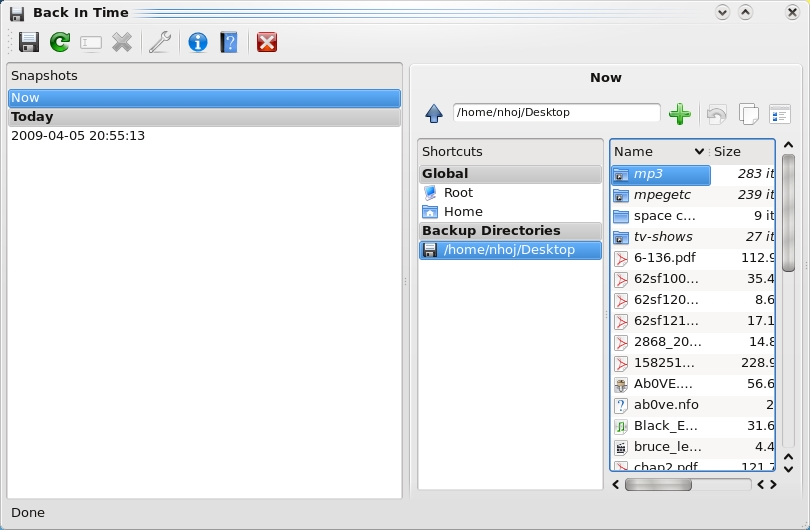Open the Root shortcut
Viewport: 810px width, 530px height.
pyautogui.click(x=458, y=193)
